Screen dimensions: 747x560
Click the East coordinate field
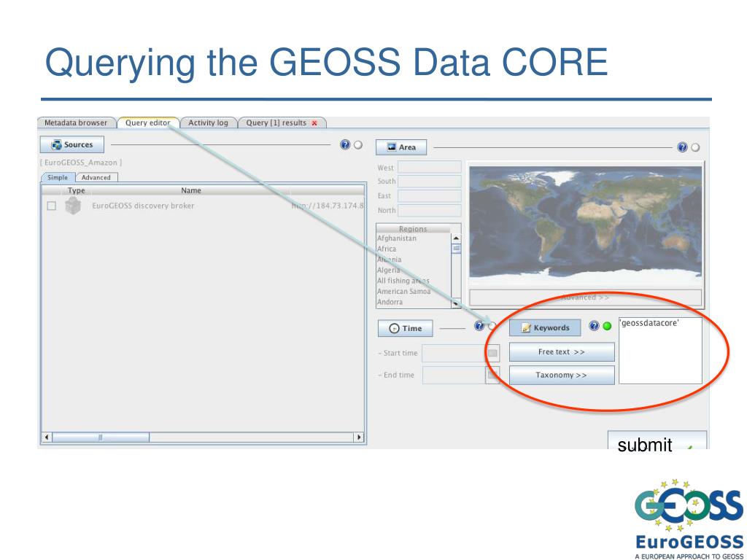[x=430, y=195]
